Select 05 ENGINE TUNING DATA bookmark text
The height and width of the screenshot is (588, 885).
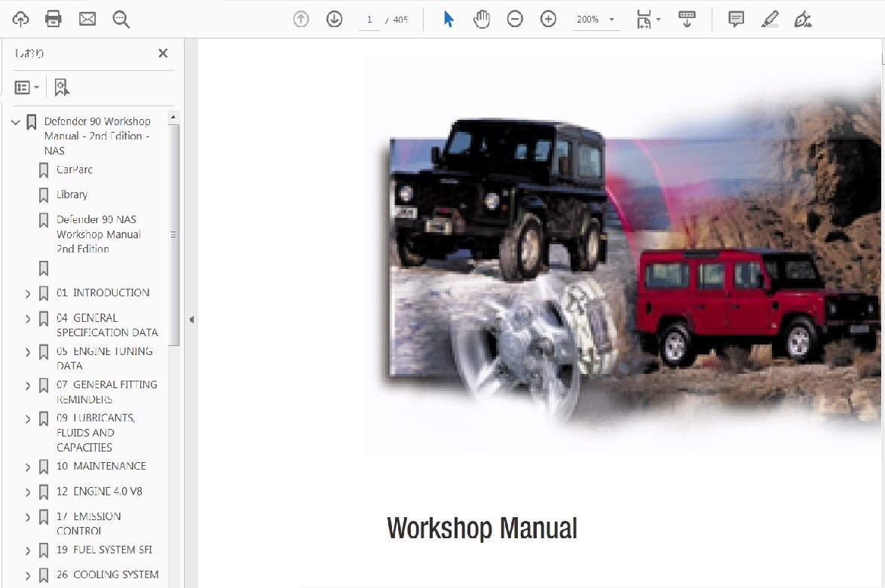[105, 358]
